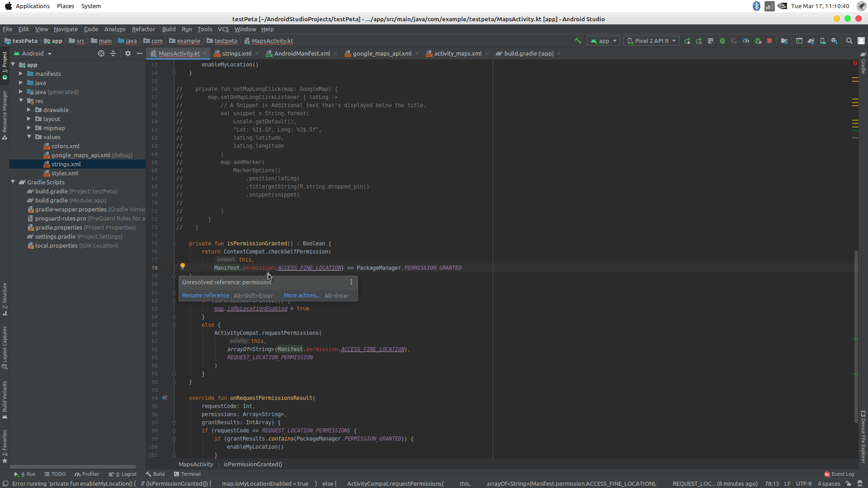Open the Android project view dropdown
The image size is (868, 488).
[33, 53]
